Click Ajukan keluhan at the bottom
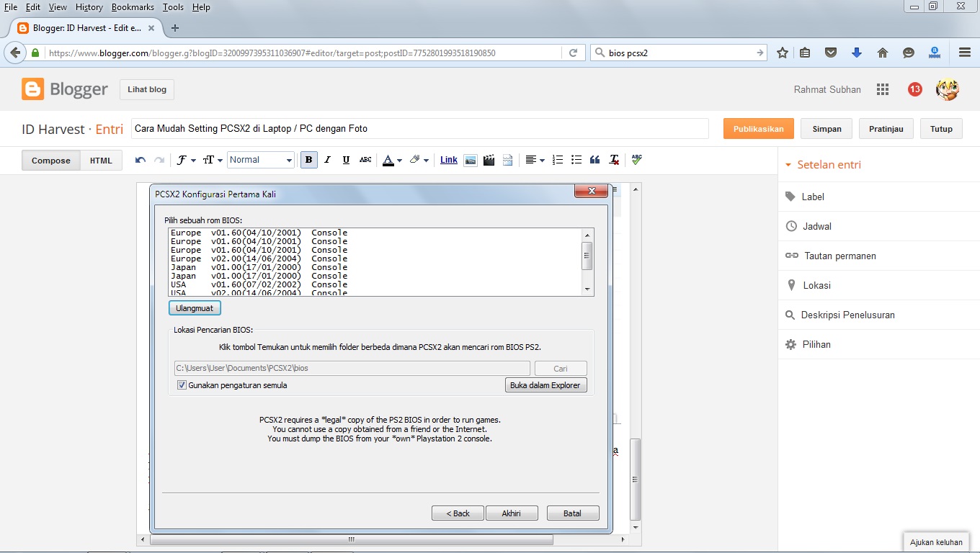Screen dimensions: 980x553 pyautogui.click(x=936, y=542)
